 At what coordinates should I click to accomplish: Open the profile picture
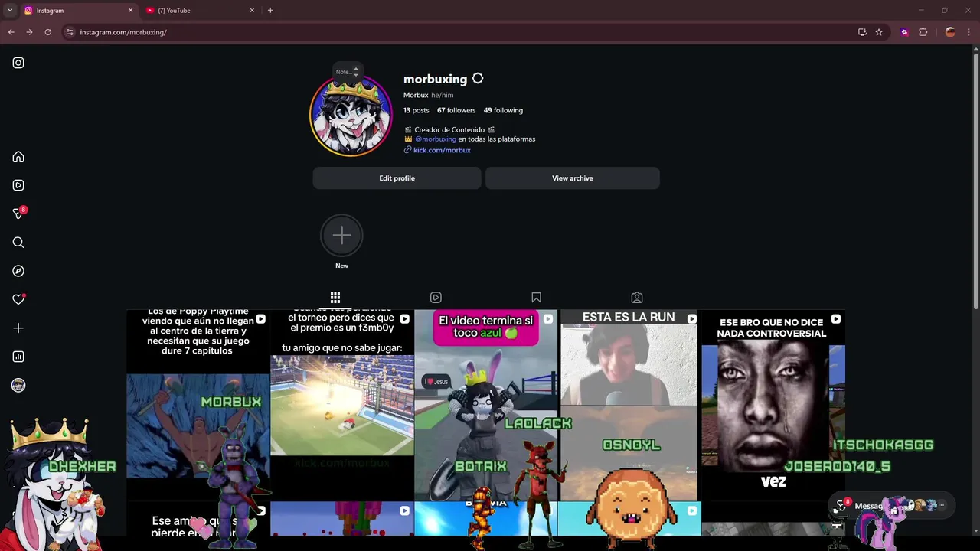click(x=351, y=116)
